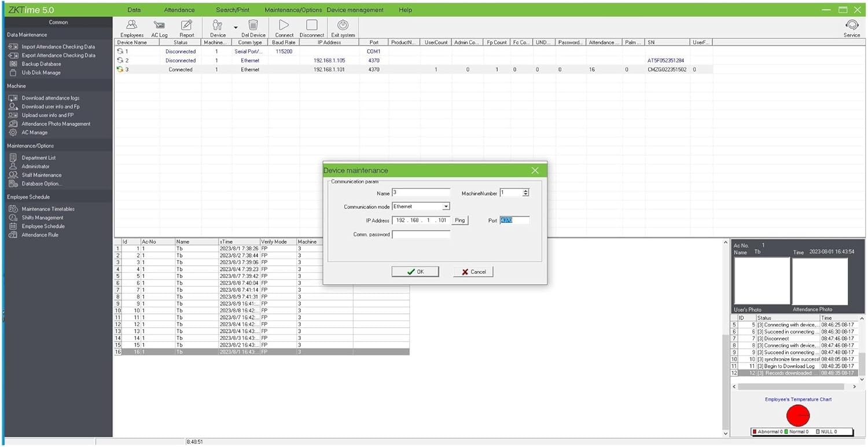Increment the MachineNumber spinner
868x447 pixels.
click(525, 191)
